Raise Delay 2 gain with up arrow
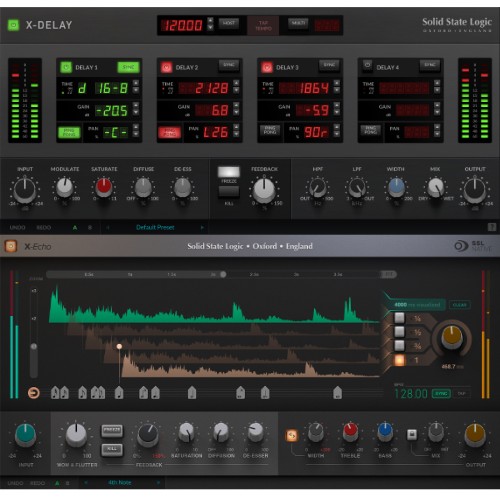The image size is (500, 500). click(236, 105)
